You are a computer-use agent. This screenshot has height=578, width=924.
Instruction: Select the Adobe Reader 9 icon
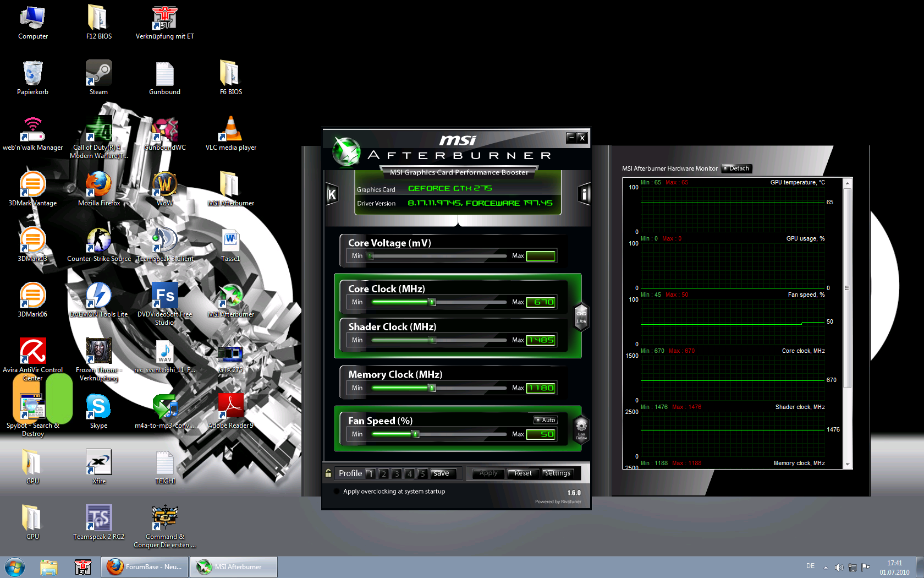(231, 412)
